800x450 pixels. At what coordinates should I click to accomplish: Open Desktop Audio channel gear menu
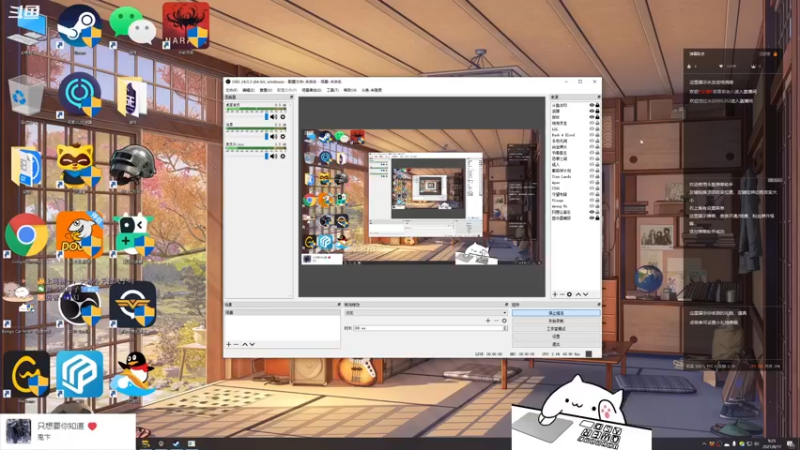[x=283, y=117]
